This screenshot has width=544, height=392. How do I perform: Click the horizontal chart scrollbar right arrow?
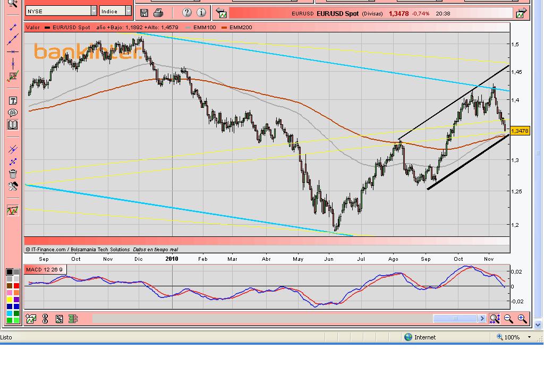pyautogui.click(x=482, y=319)
